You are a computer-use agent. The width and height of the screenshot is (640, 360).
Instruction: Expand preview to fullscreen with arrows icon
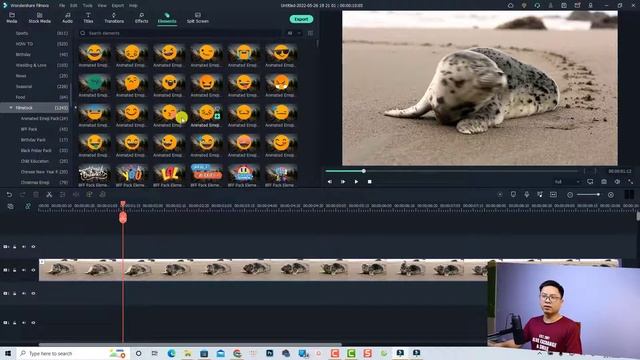coord(630,182)
